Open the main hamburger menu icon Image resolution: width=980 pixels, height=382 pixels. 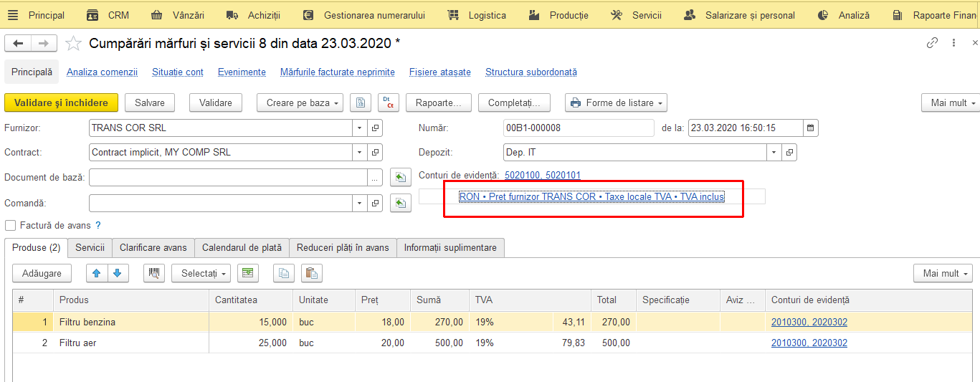13,15
